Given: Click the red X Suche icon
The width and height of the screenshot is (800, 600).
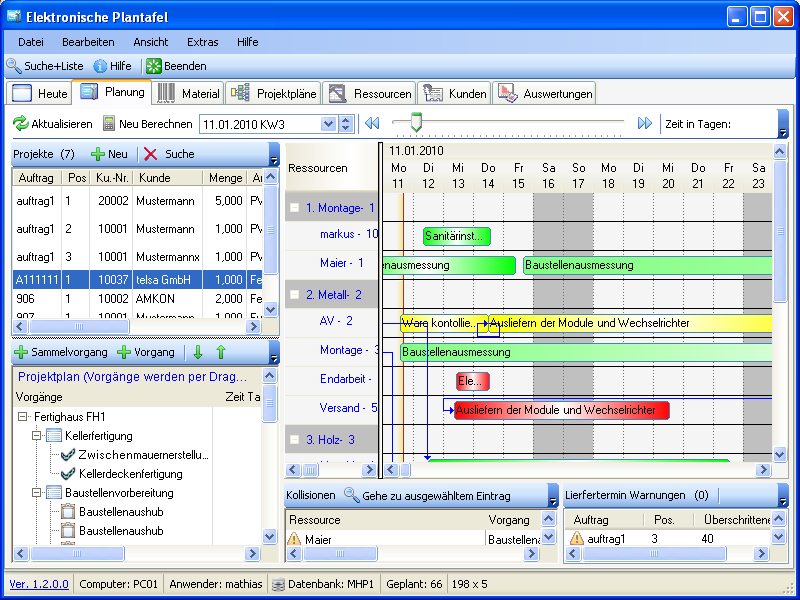Looking at the screenshot, I should tap(150, 154).
